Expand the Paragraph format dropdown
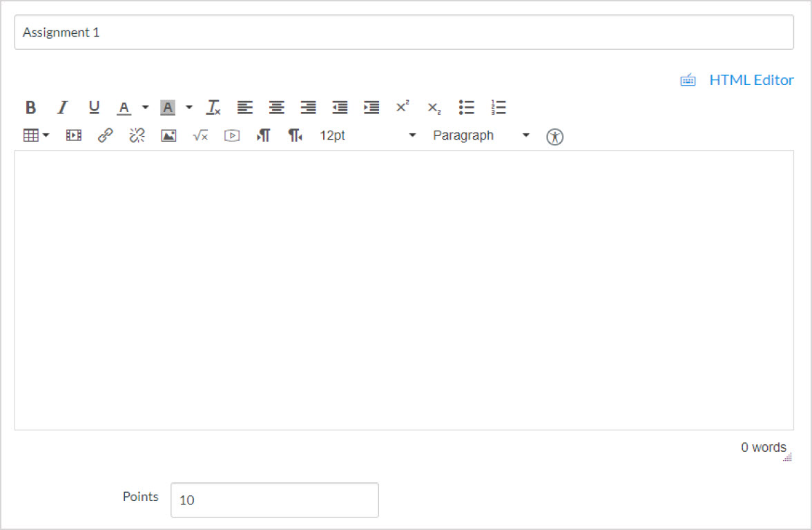 coord(481,135)
